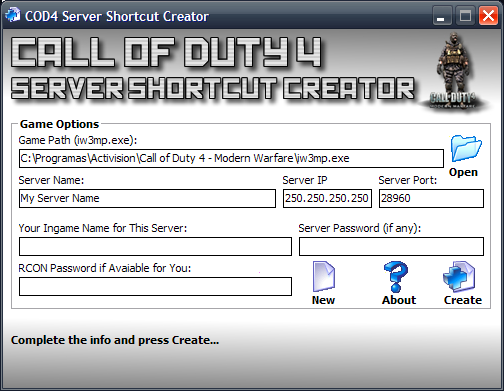Click the Create shortcut plus icon
This screenshot has height=391, width=504.
point(459,277)
